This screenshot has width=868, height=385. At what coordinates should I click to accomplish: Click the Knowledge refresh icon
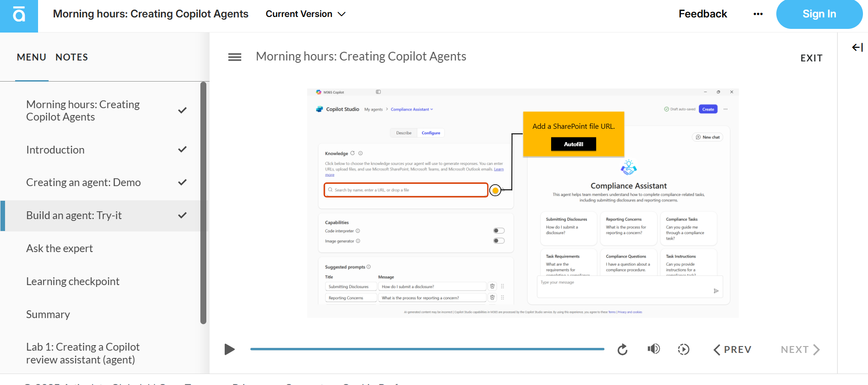click(x=353, y=153)
